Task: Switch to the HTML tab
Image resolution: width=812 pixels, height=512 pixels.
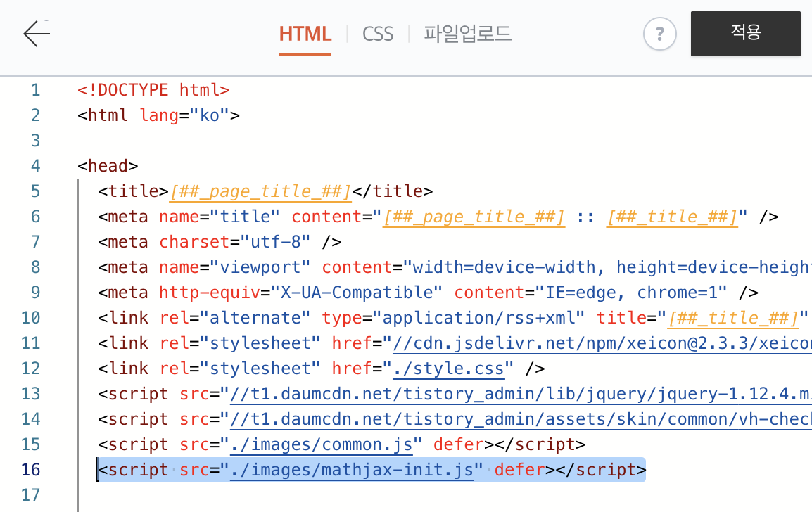Action: point(305,34)
